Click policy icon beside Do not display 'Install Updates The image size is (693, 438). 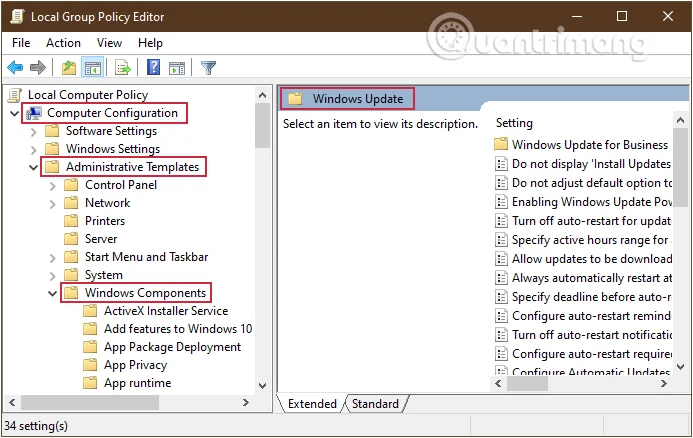coord(501,164)
